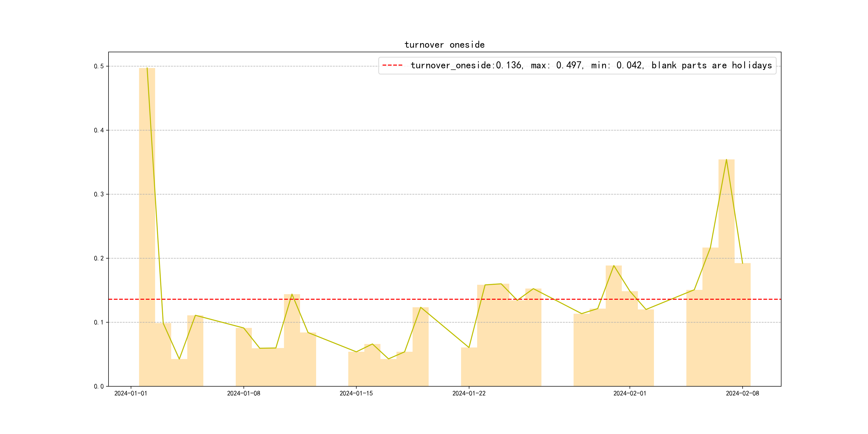Click x-axis label 2024-02-08
Image resolution: width=868 pixels, height=434 pixels.
pos(742,394)
